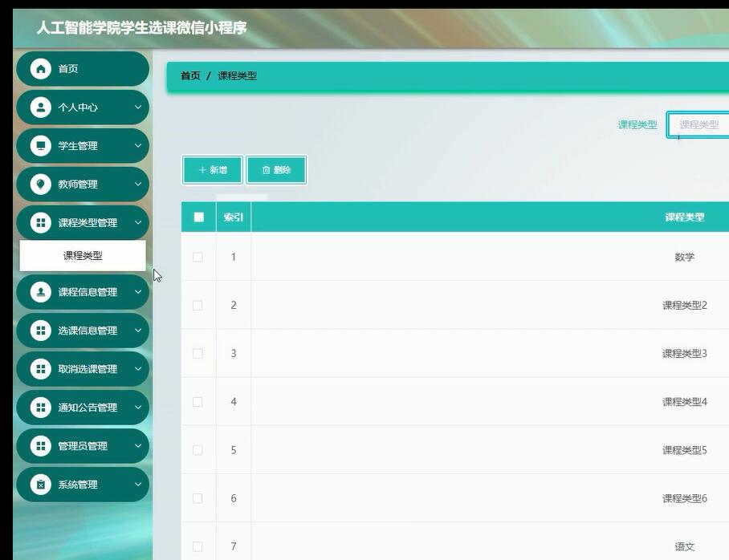Click the grid icon beside 课程类型管理

click(39, 222)
